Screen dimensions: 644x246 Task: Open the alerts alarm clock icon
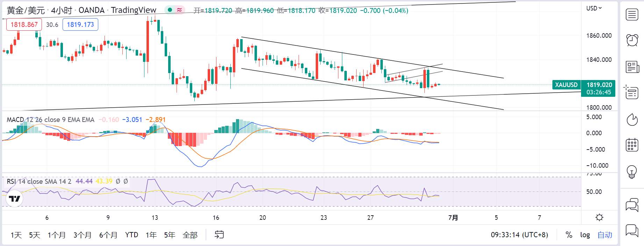pos(632,40)
